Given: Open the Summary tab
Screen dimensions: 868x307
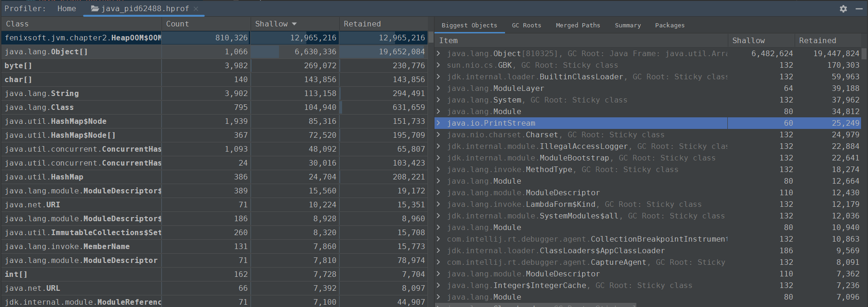Looking at the screenshot, I should coord(628,26).
